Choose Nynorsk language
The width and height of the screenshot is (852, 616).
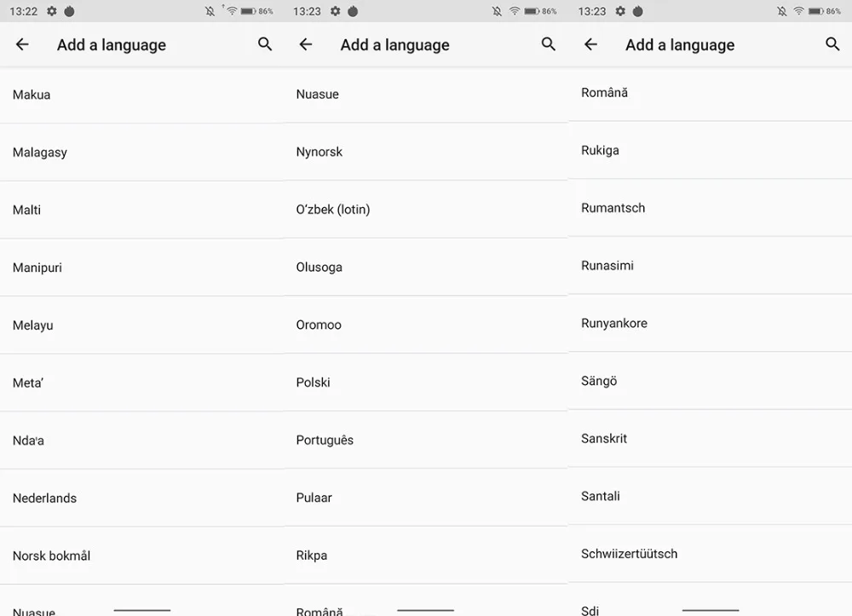pos(426,152)
